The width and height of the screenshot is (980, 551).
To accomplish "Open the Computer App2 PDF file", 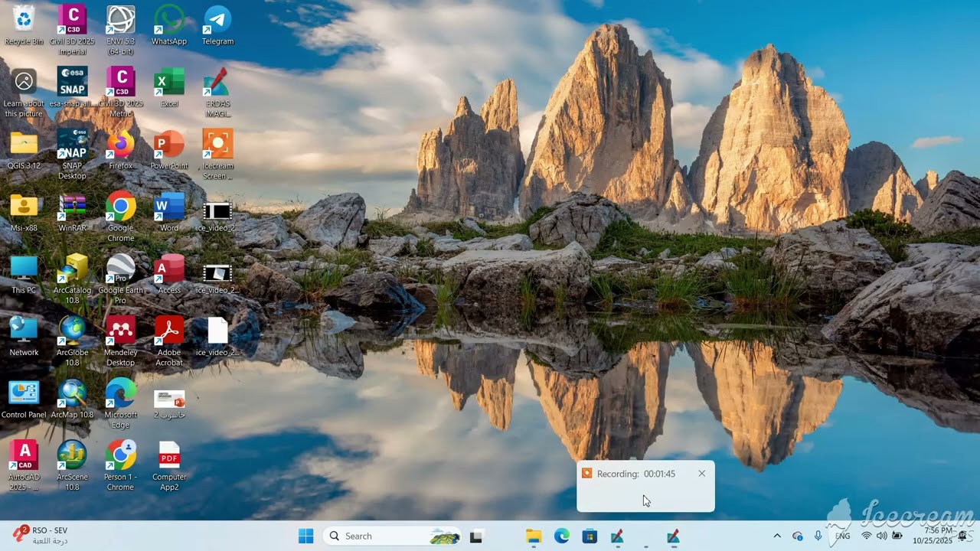I will point(169,466).
